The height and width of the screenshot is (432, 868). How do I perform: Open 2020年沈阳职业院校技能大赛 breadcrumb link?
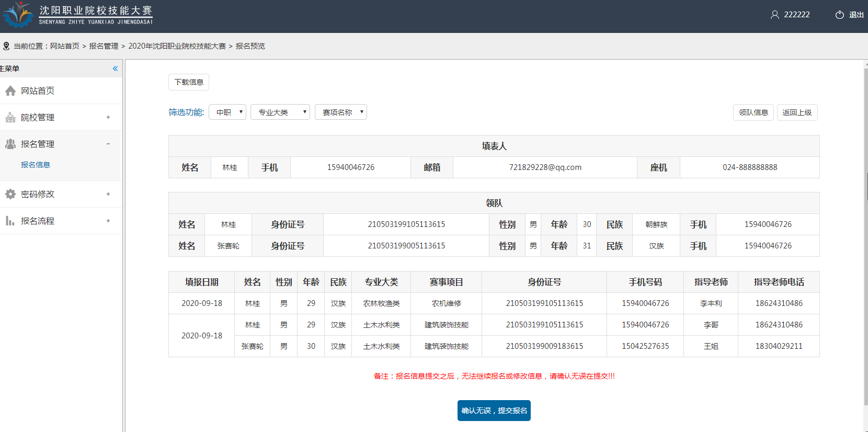click(177, 46)
